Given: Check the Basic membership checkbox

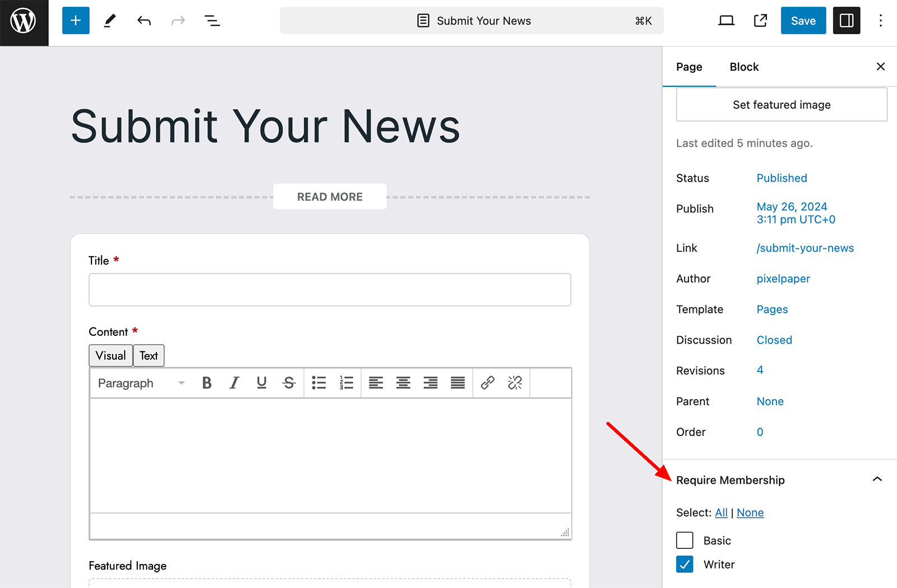Looking at the screenshot, I should point(685,540).
